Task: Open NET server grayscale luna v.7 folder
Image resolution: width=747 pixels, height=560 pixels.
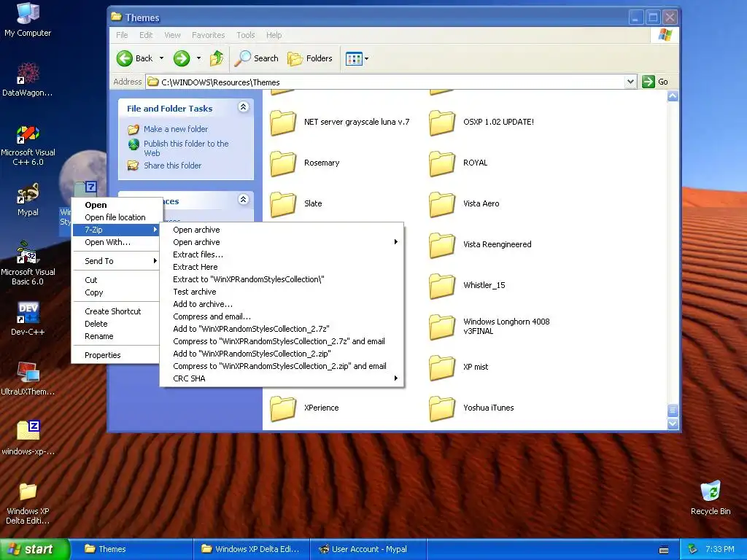Action: (340, 122)
